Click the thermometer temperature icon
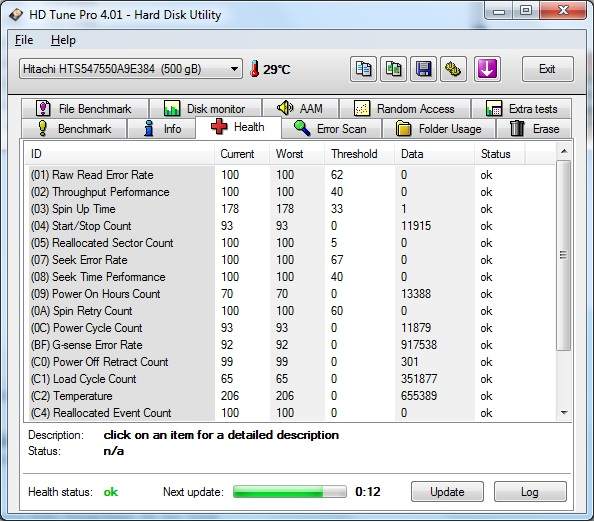 click(x=255, y=69)
